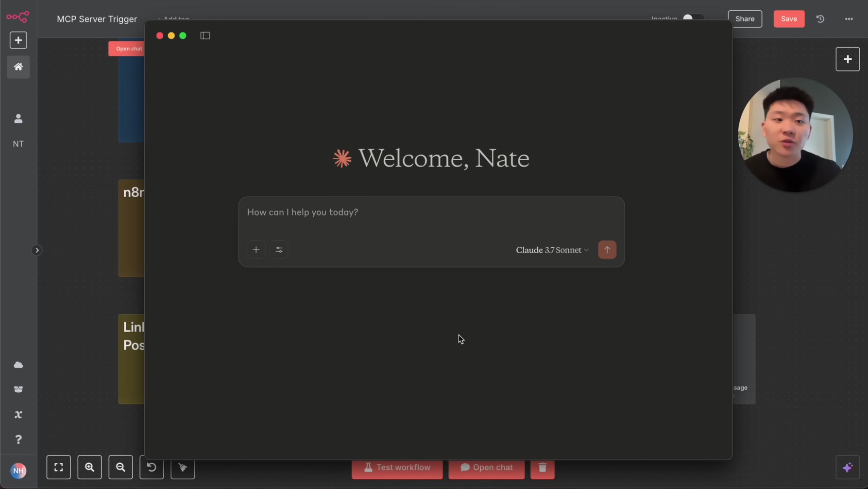Click the fit to view canvas icon
The width and height of the screenshot is (868, 489).
(x=59, y=467)
